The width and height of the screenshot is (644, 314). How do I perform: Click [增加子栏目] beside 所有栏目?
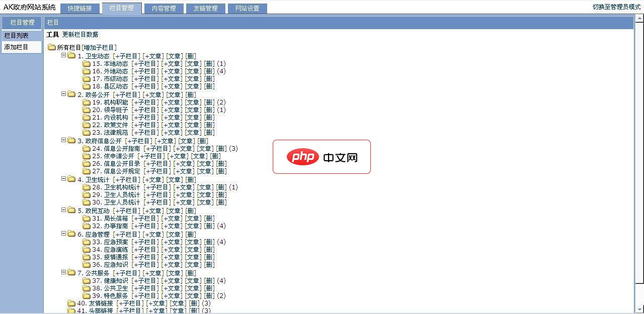(98, 47)
